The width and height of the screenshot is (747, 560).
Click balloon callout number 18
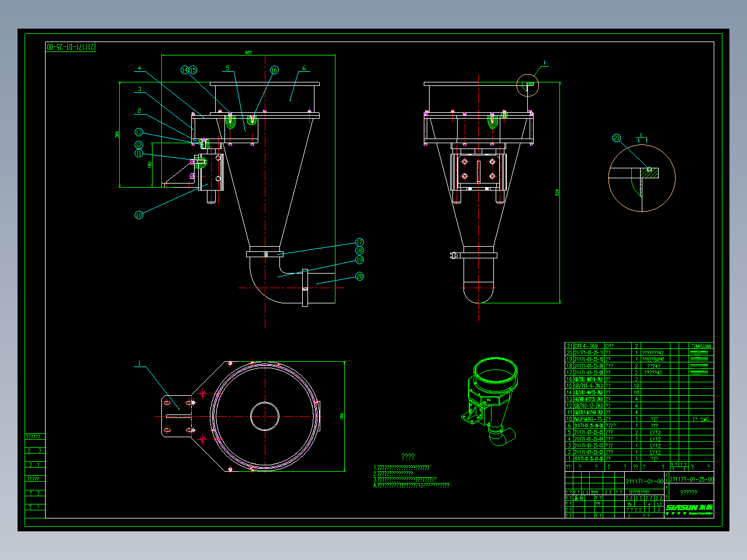pyautogui.click(x=359, y=251)
